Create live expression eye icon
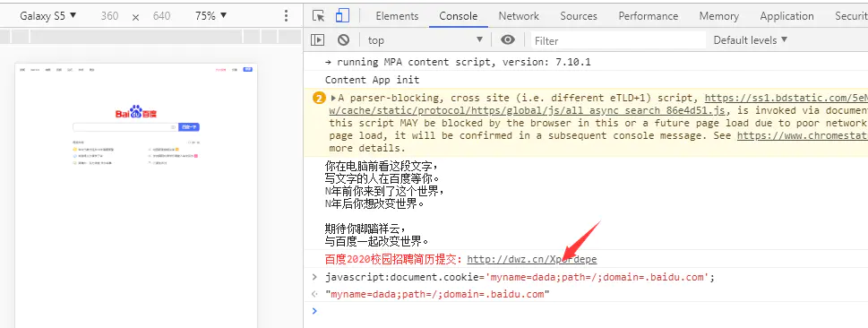Image resolution: width=868 pixels, height=328 pixels. [x=508, y=40]
